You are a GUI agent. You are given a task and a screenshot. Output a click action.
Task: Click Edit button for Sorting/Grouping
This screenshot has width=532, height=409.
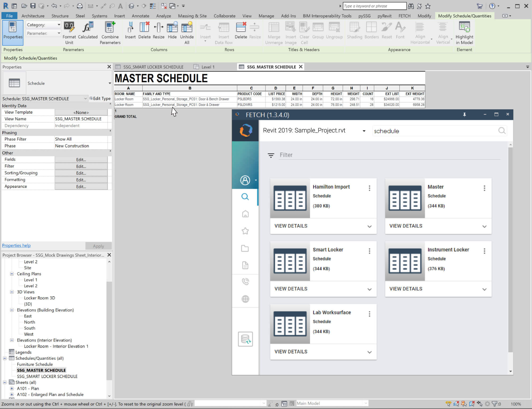pos(81,173)
